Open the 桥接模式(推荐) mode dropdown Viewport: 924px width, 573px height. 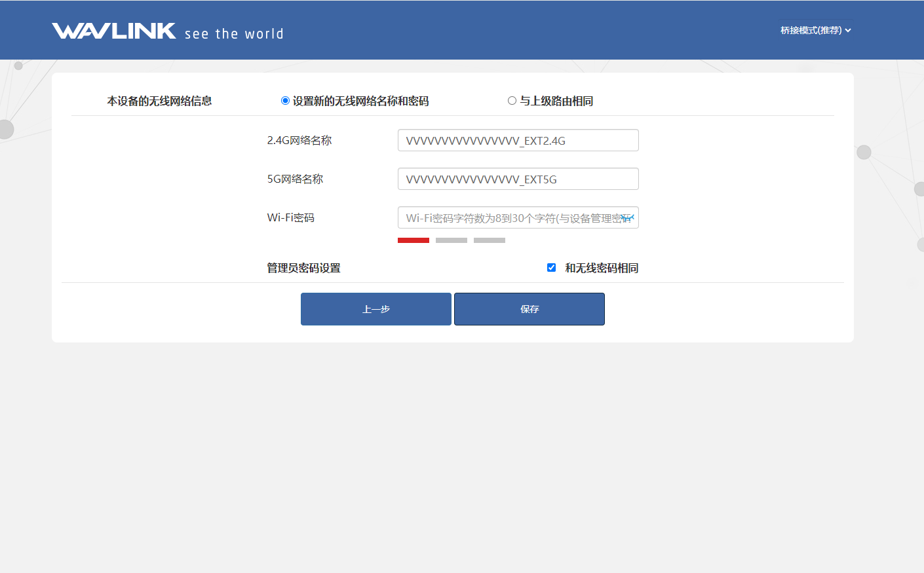point(815,30)
